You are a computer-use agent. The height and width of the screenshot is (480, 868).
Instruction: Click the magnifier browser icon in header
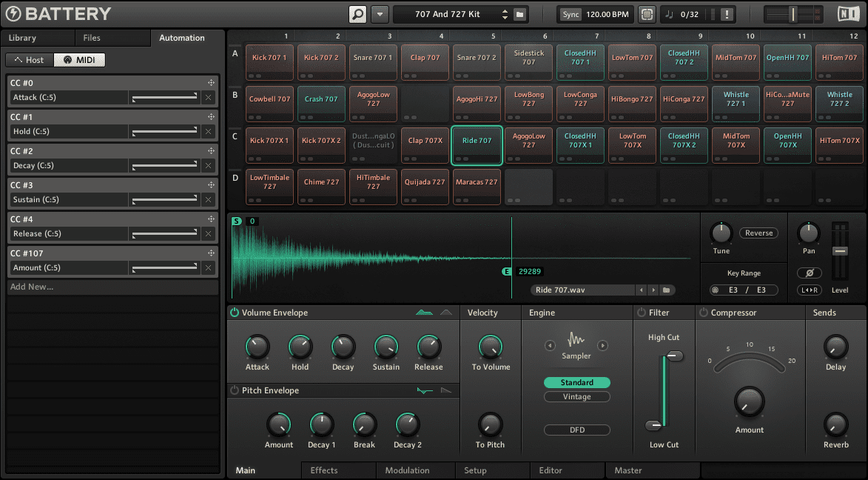tap(357, 14)
